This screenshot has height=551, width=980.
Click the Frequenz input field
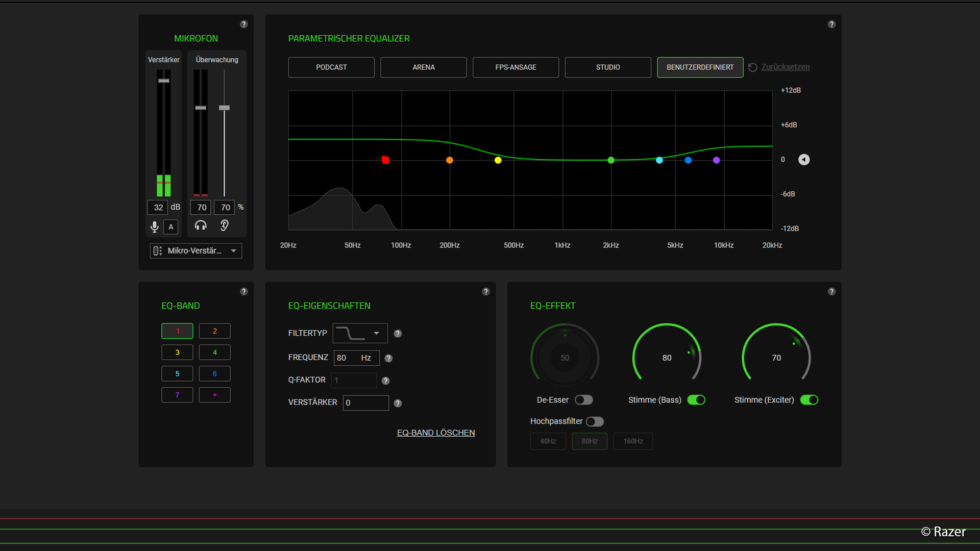pyautogui.click(x=356, y=358)
